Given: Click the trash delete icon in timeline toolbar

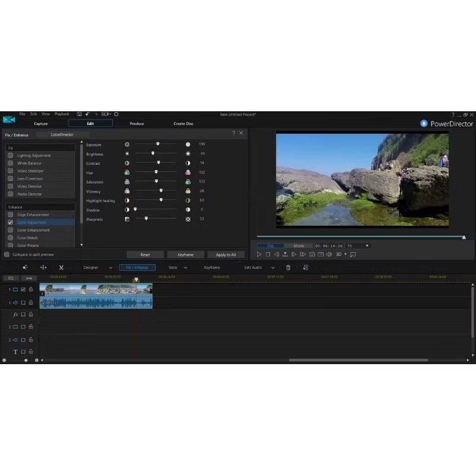Looking at the screenshot, I should click(288, 268).
